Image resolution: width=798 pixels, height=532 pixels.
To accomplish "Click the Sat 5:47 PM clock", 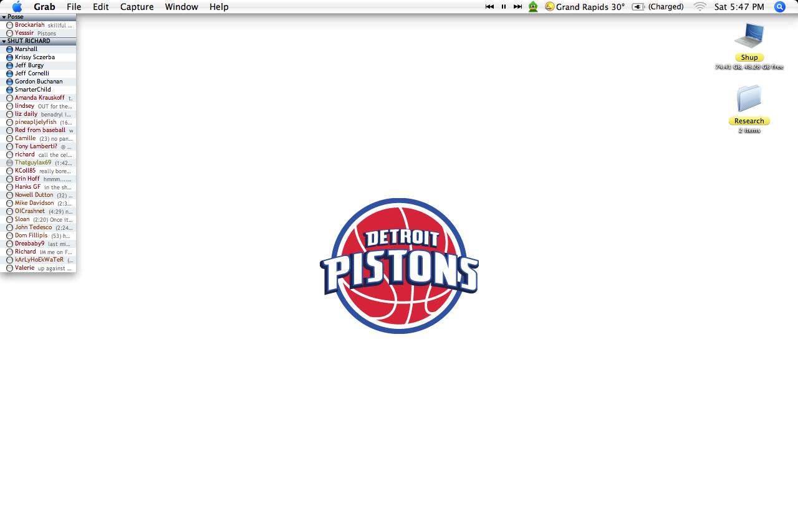I will (739, 7).
